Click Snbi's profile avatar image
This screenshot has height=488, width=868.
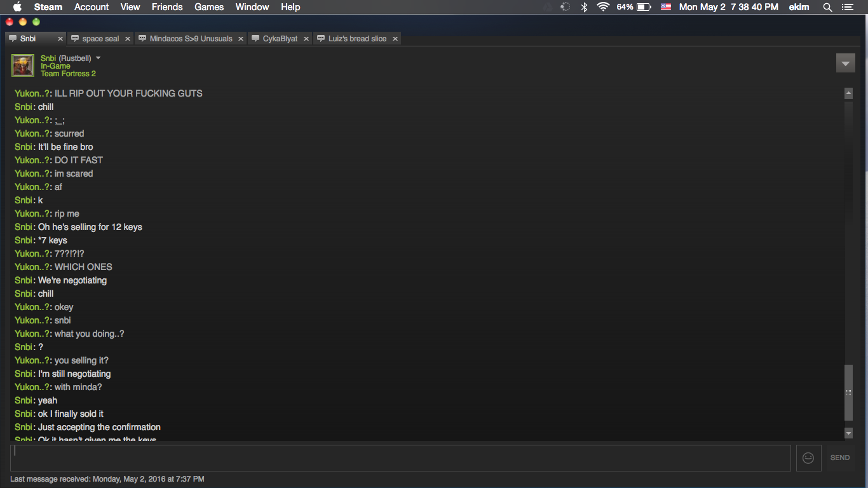(x=23, y=65)
